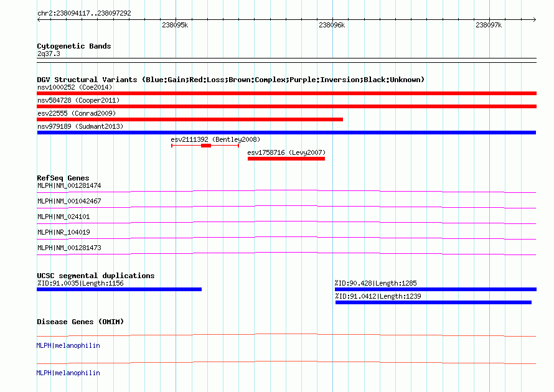Click the blue Length:1156 duplication bar
554x392 pixels.
tap(119, 289)
